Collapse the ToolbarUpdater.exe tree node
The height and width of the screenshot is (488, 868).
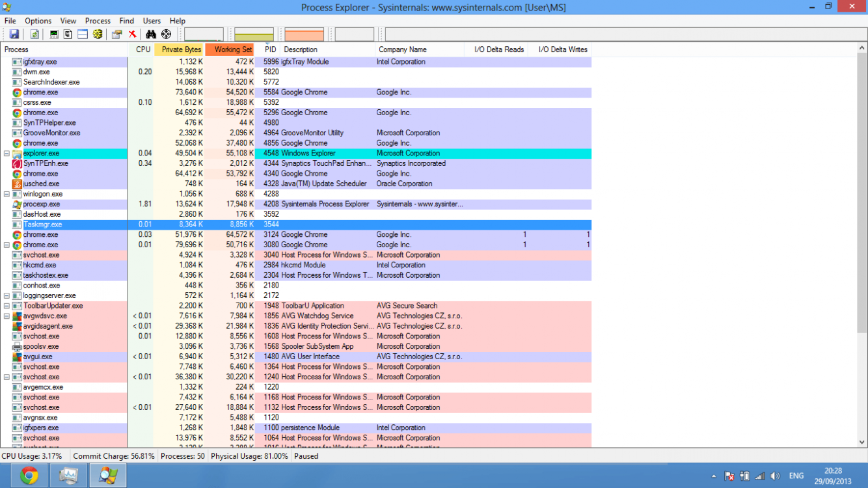[x=7, y=306]
